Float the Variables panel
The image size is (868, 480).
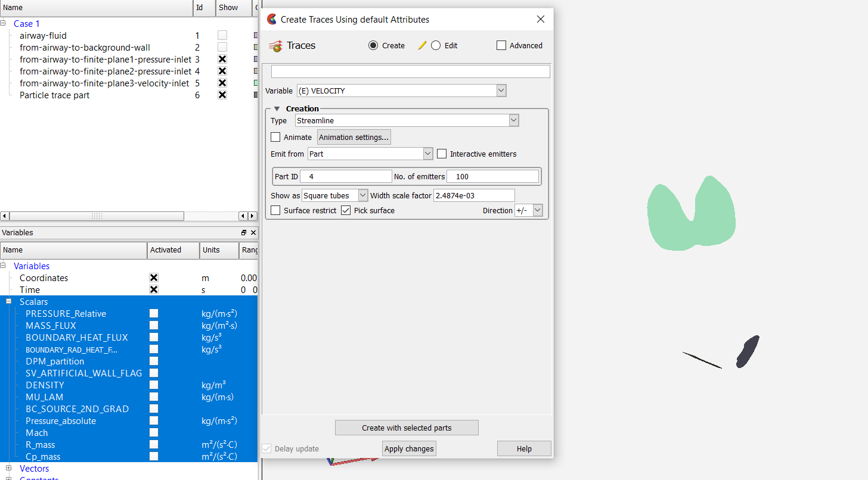(243, 233)
